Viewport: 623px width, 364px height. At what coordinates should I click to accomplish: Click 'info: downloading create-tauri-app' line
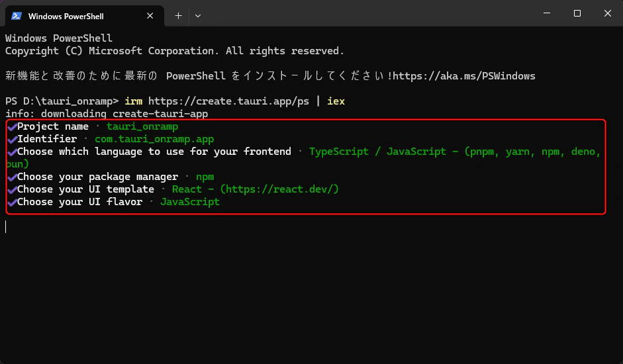107,114
